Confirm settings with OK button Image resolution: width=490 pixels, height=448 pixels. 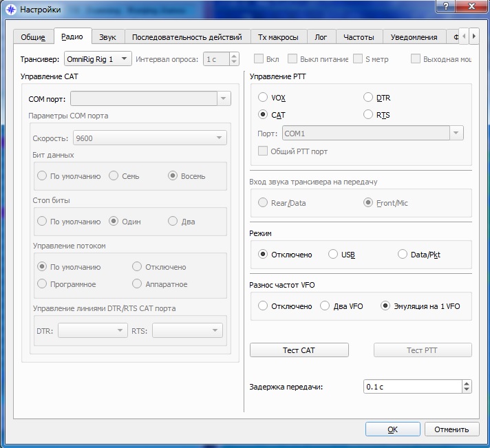tap(392, 429)
